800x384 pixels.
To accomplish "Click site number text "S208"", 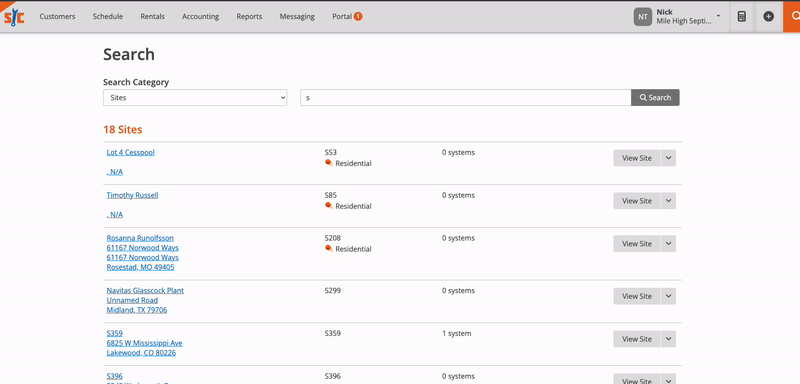I will point(333,238).
